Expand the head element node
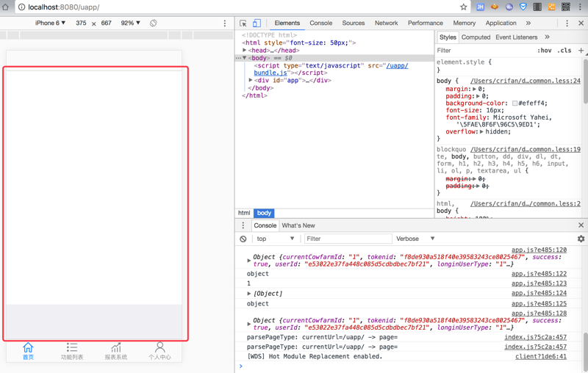 (x=245, y=50)
